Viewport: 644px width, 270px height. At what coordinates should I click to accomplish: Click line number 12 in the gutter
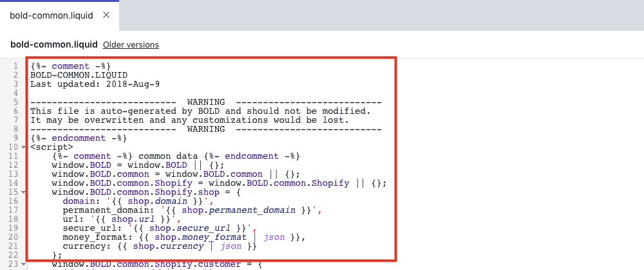tap(13, 165)
